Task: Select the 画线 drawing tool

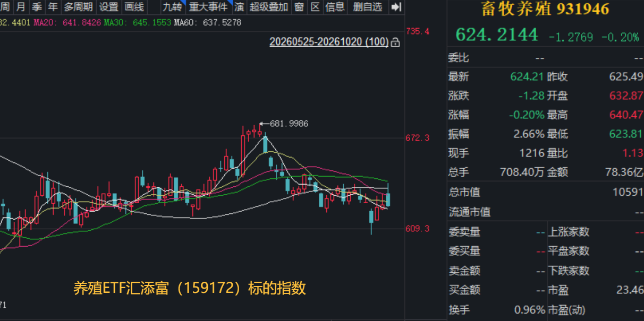Action: tap(134, 7)
